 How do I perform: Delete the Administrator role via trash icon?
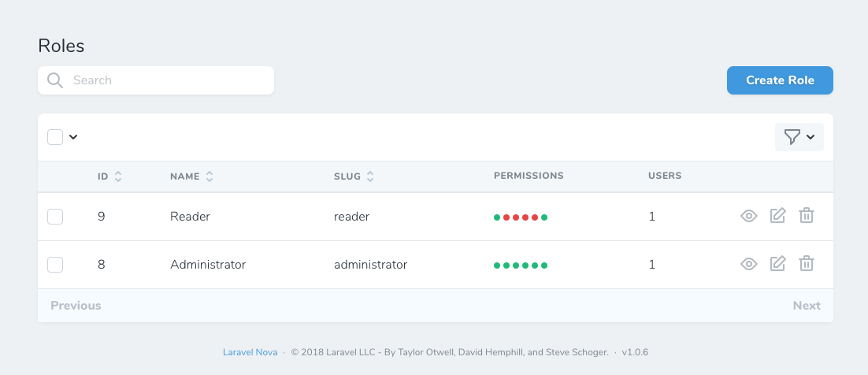(806, 264)
